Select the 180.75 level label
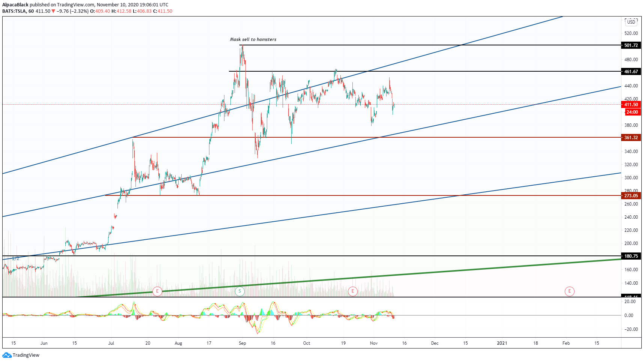The image size is (644, 362). click(631, 256)
